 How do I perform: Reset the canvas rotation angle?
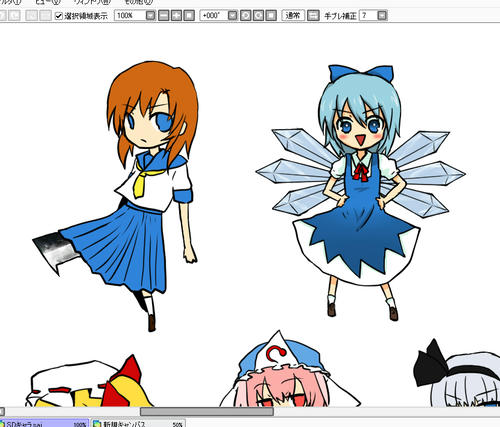pos(271,15)
